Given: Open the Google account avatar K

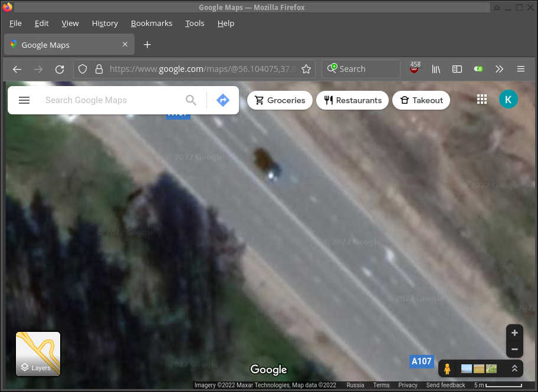Looking at the screenshot, I should (508, 100).
